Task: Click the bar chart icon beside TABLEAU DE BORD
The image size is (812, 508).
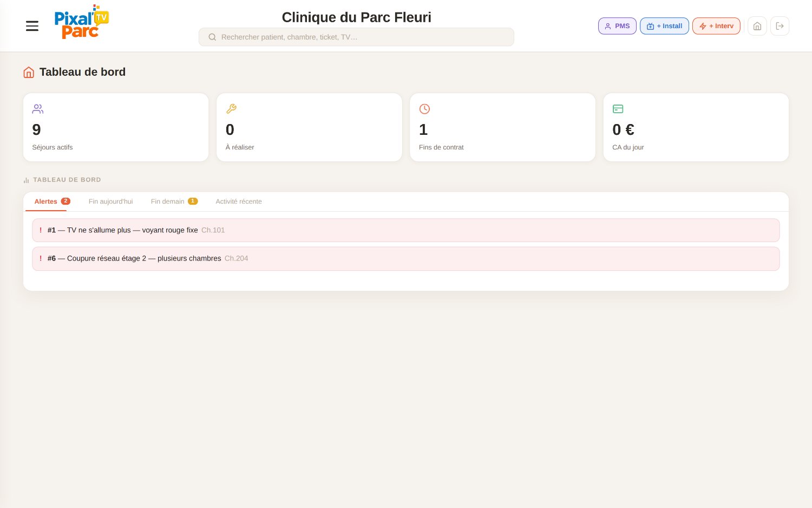Action: pos(26,180)
